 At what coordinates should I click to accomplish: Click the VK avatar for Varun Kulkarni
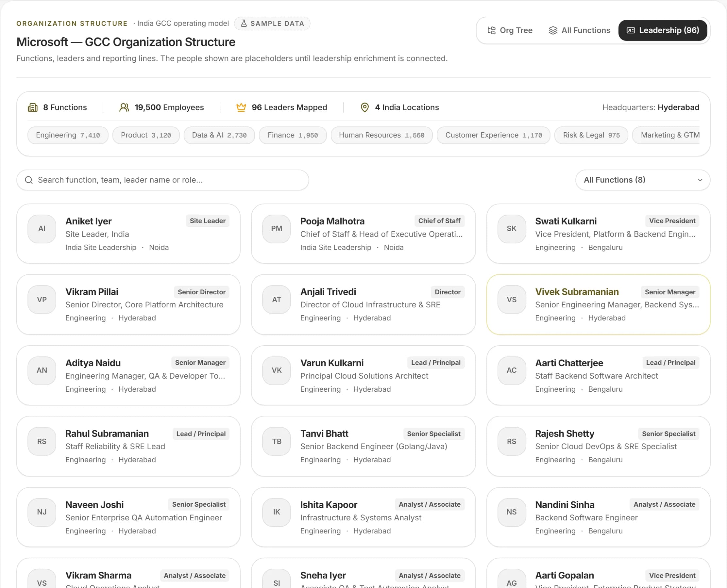pos(277,370)
